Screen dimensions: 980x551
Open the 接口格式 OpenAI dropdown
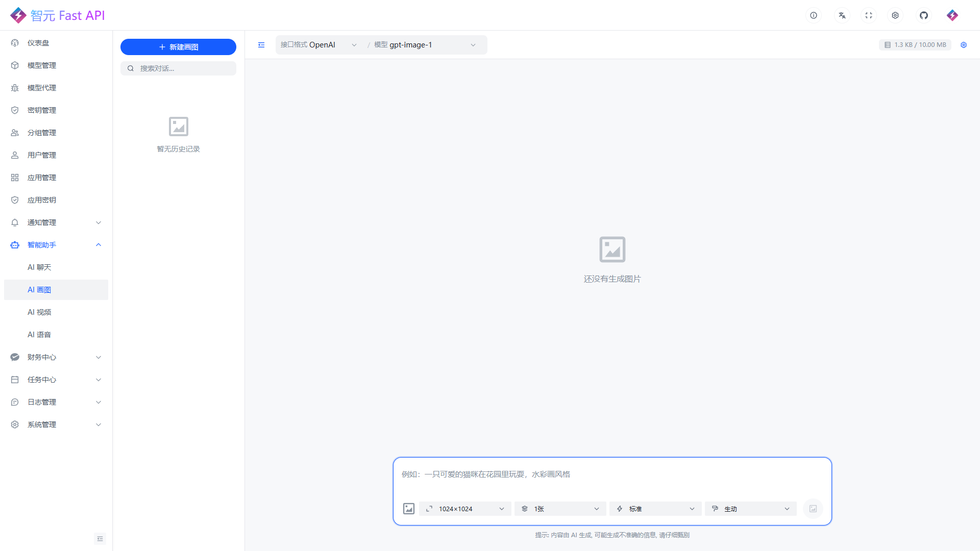pyautogui.click(x=318, y=45)
